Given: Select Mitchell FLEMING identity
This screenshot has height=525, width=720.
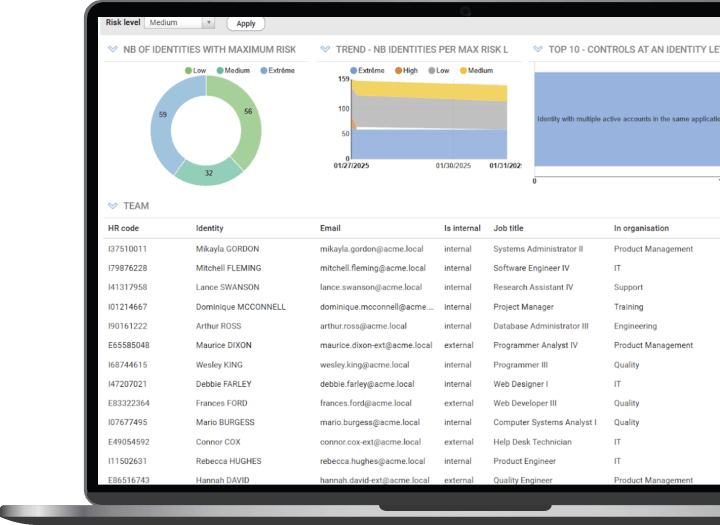Looking at the screenshot, I should pyautogui.click(x=228, y=268).
